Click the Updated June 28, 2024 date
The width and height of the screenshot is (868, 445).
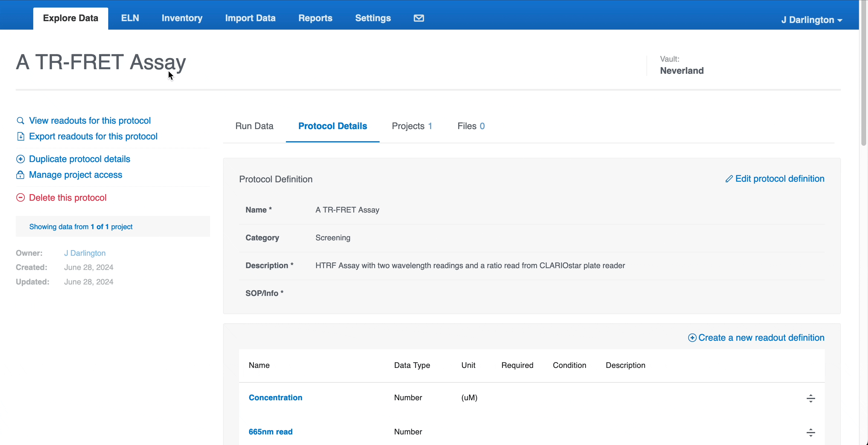tap(89, 282)
